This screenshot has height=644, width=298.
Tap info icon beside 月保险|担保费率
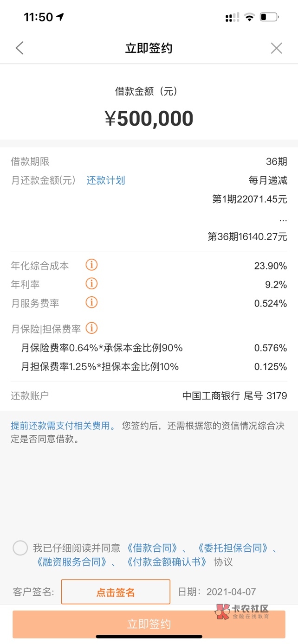[x=92, y=328]
